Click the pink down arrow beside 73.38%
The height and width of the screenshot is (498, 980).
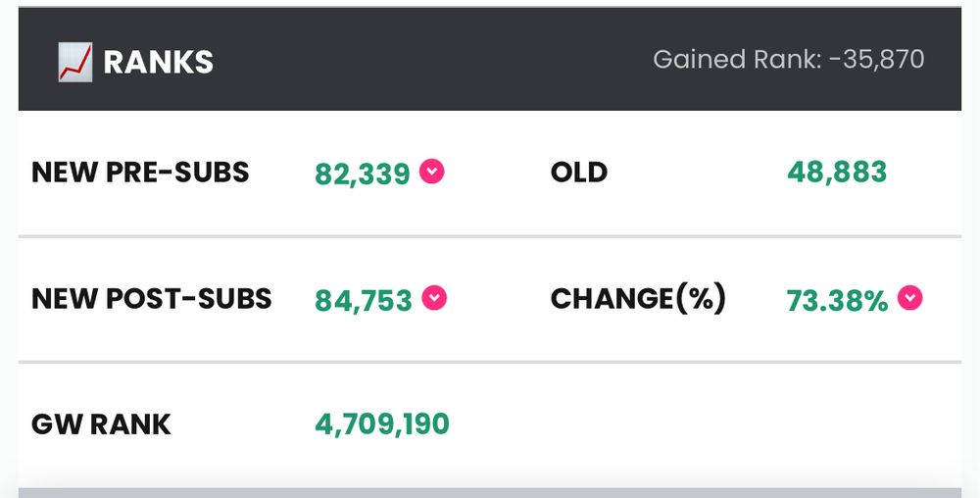[910, 297]
